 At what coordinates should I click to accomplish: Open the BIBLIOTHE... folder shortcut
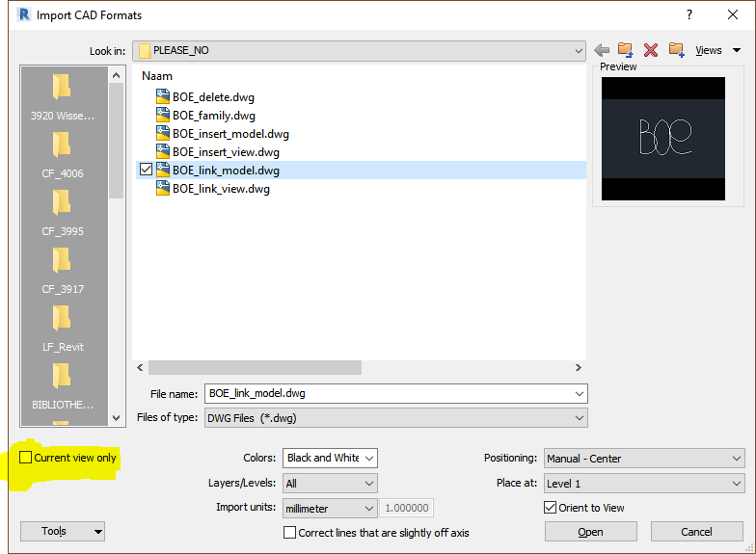pos(62,385)
